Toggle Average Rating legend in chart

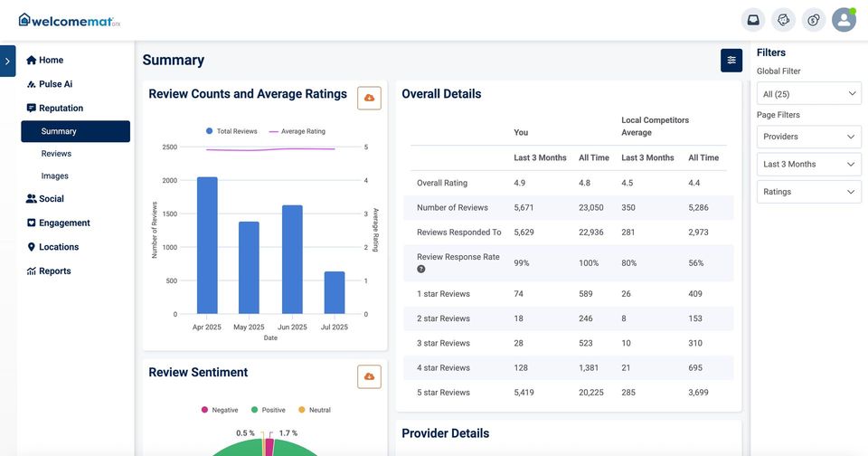[x=297, y=131]
